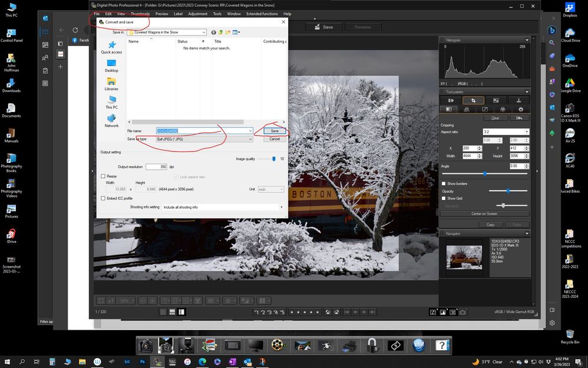Click the create new folder icon
This screenshot has width=588, height=368.
227,32
